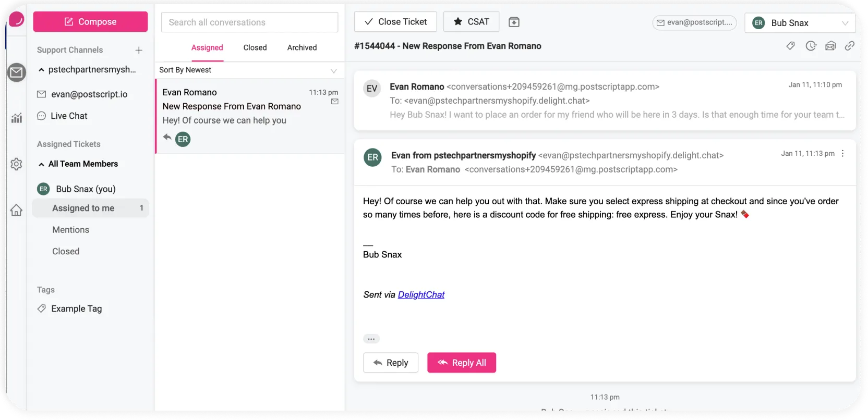Click the Reply button
This screenshot has width=868, height=420.
pyautogui.click(x=391, y=363)
